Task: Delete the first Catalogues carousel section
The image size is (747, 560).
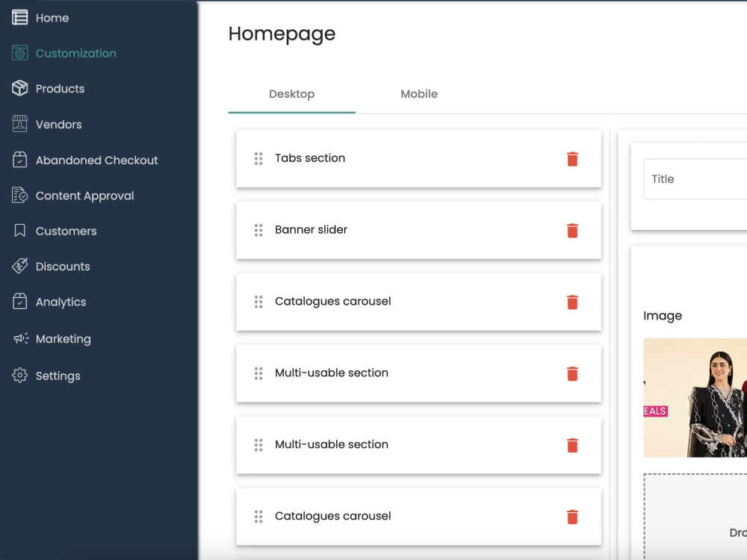Action: (572, 302)
